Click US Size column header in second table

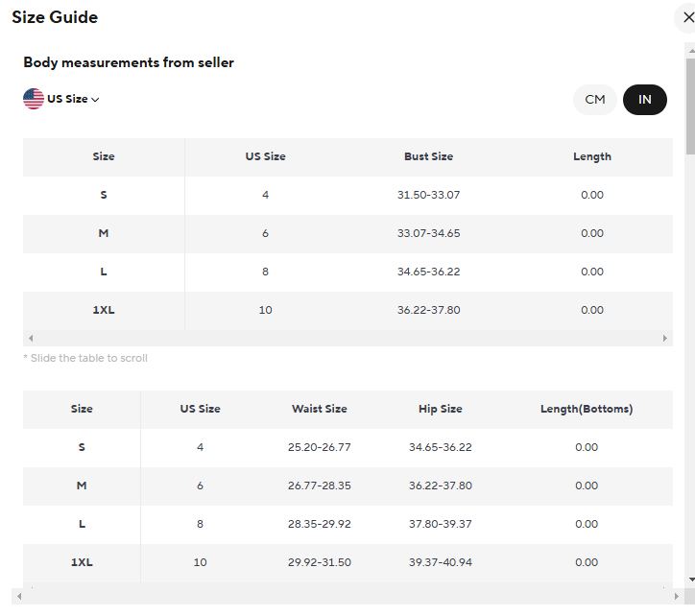click(x=200, y=409)
